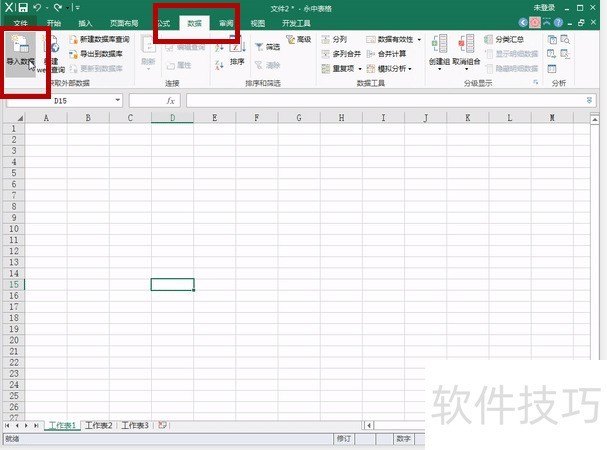Image resolution: width=607 pixels, height=450 pixels.
Task: Open help with the blue question mark icon
Action: 558,23
